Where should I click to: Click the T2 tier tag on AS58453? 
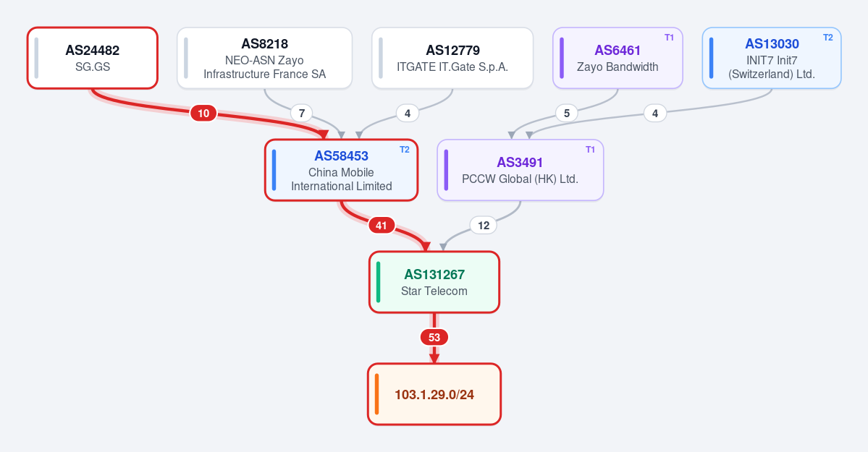405,150
